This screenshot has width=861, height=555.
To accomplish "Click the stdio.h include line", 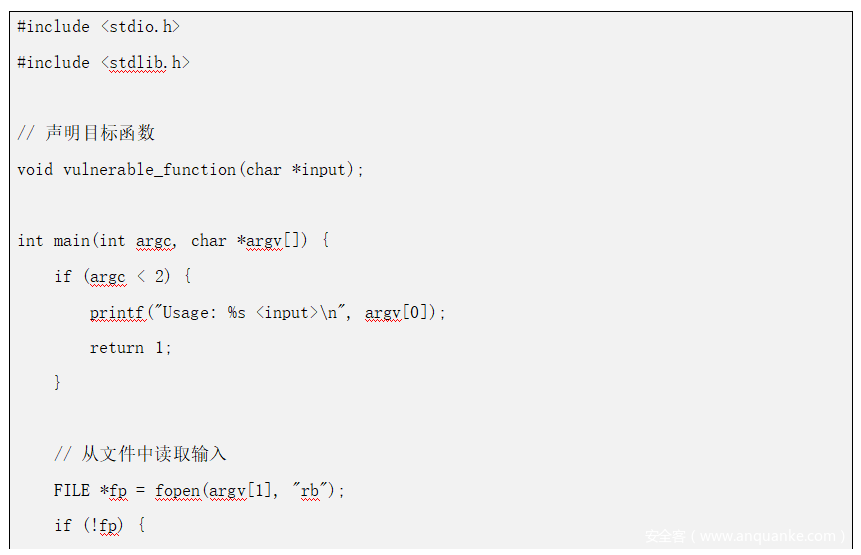I will pyautogui.click(x=99, y=27).
